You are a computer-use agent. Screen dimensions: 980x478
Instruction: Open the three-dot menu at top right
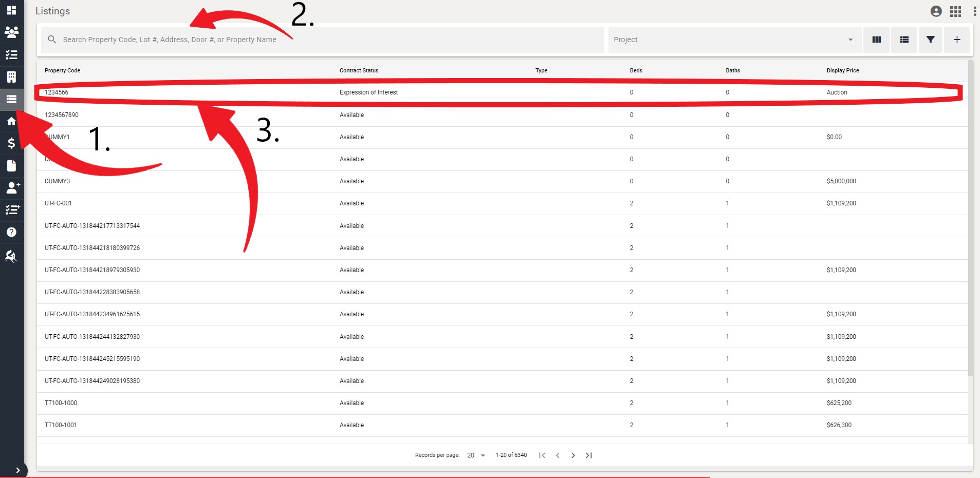(x=974, y=11)
